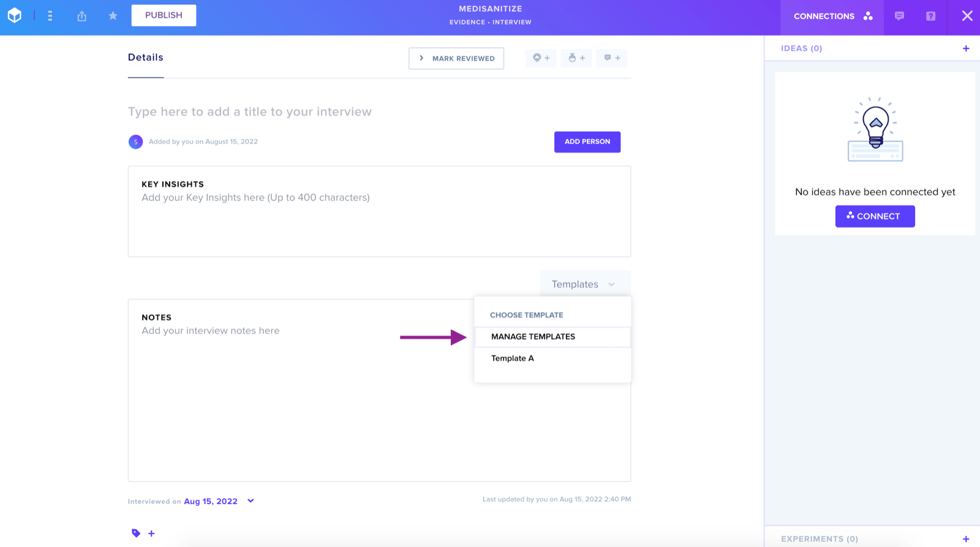Click the lightbulb illustration in Ideas panel
The height and width of the screenshot is (547, 980).
pyautogui.click(x=875, y=129)
